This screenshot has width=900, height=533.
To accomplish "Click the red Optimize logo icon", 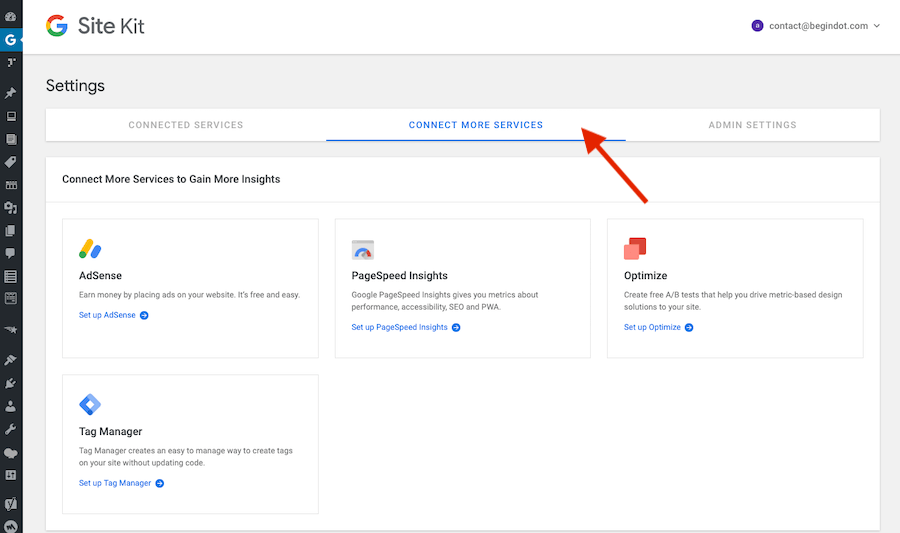I will tap(635, 248).
